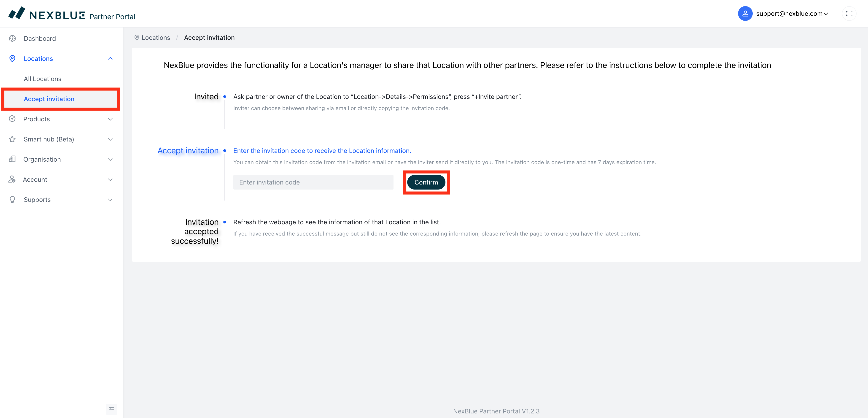Click the Supports lightbulb icon

[x=12, y=200]
